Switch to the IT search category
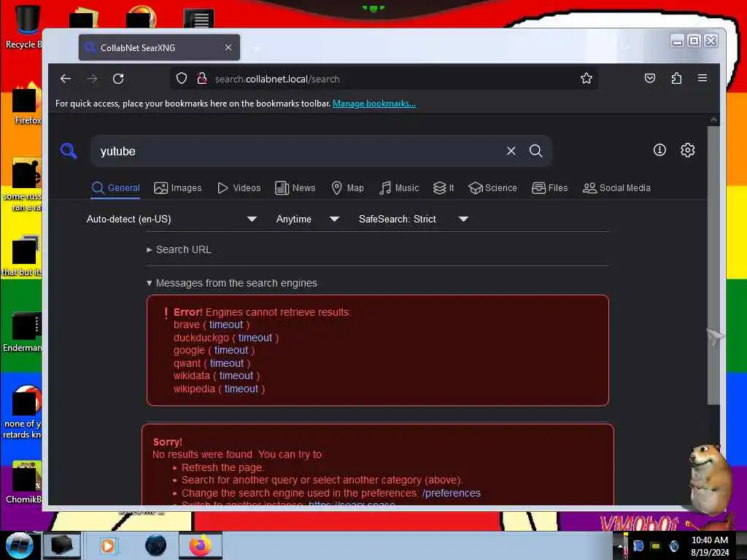The height and width of the screenshot is (560, 747). (444, 188)
